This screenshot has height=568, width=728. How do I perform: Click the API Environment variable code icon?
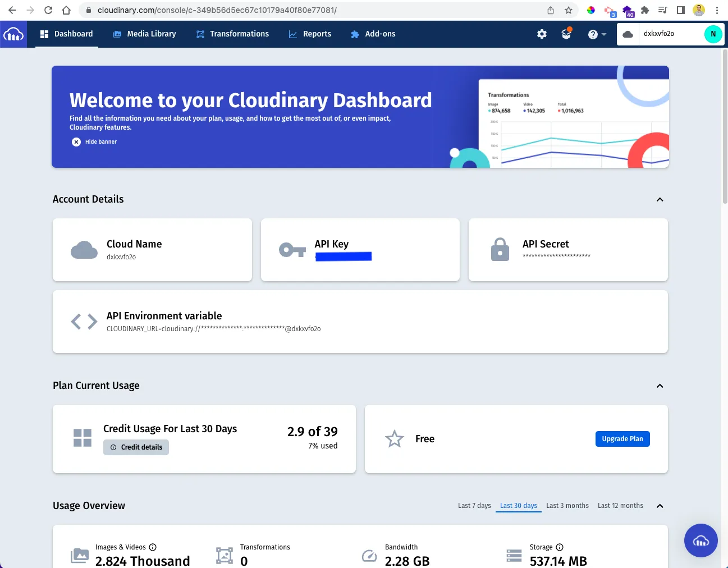tap(84, 322)
